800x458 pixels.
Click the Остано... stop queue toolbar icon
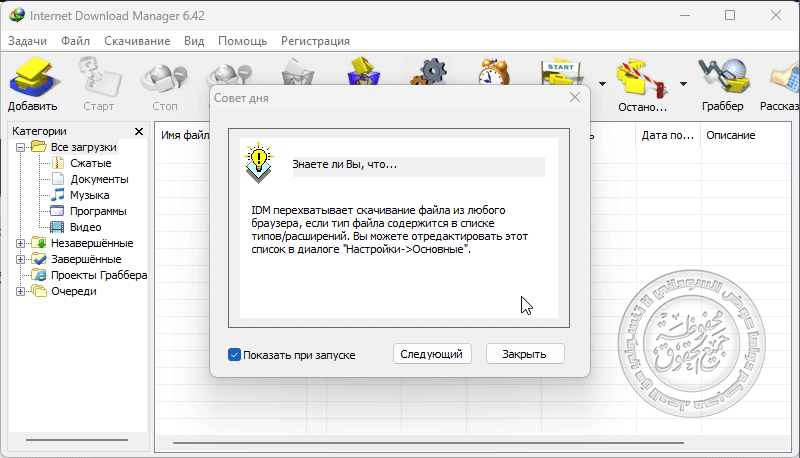642,84
